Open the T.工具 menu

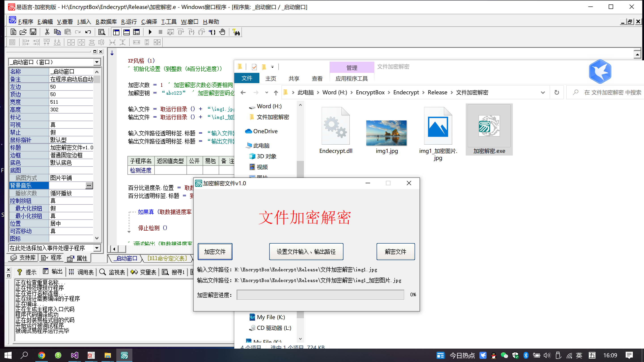(169, 22)
